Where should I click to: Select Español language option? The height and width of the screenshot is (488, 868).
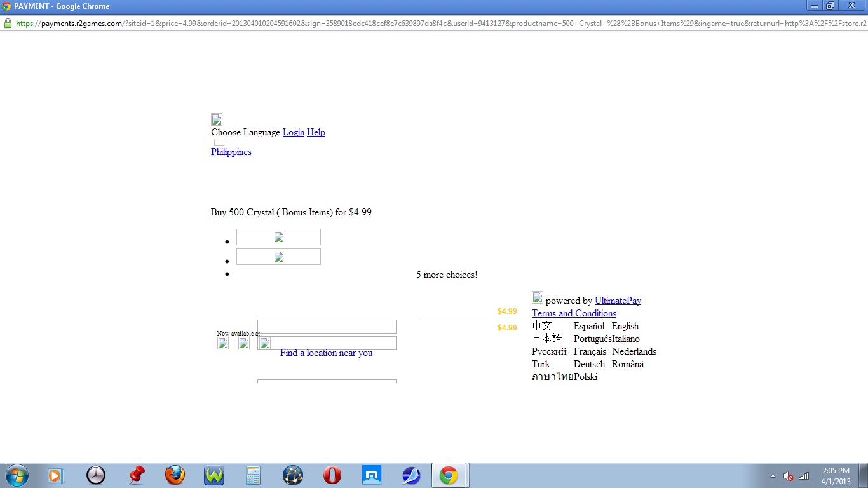pyautogui.click(x=588, y=326)
